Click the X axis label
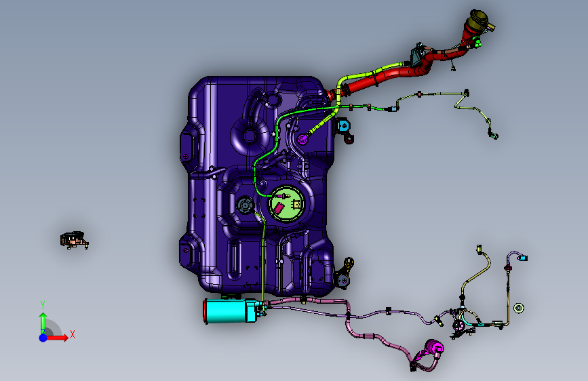The image size is (588, 381). pyautogui.click(x=73, y=334)
